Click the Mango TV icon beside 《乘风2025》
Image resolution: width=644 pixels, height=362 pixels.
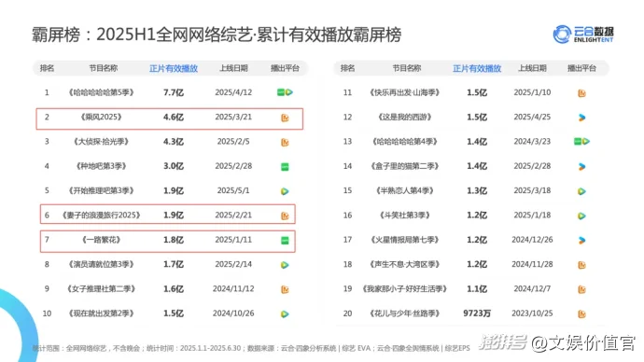pos(285,118)
